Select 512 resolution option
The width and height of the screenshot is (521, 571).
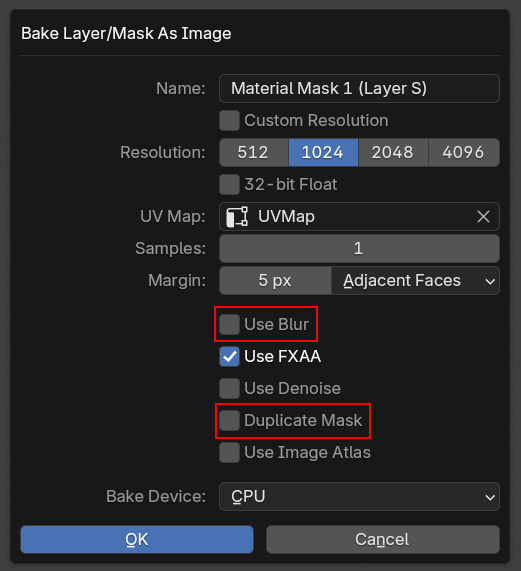254,152
